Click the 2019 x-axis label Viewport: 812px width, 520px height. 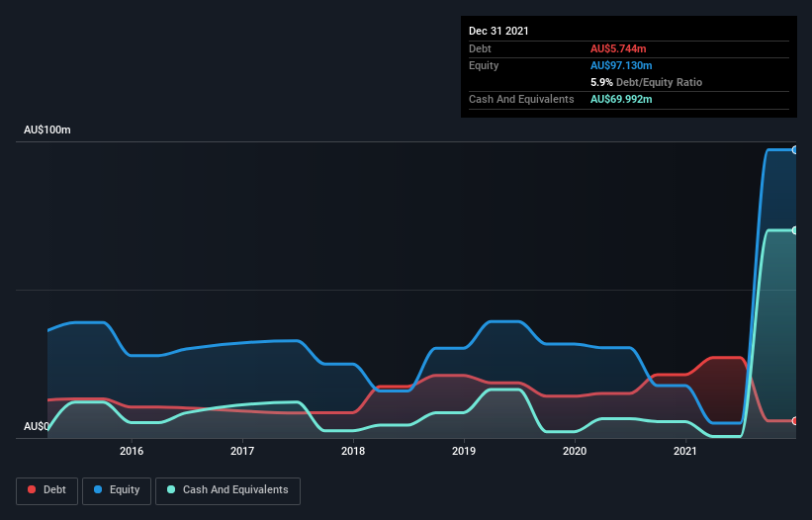[x=464, y=451]
